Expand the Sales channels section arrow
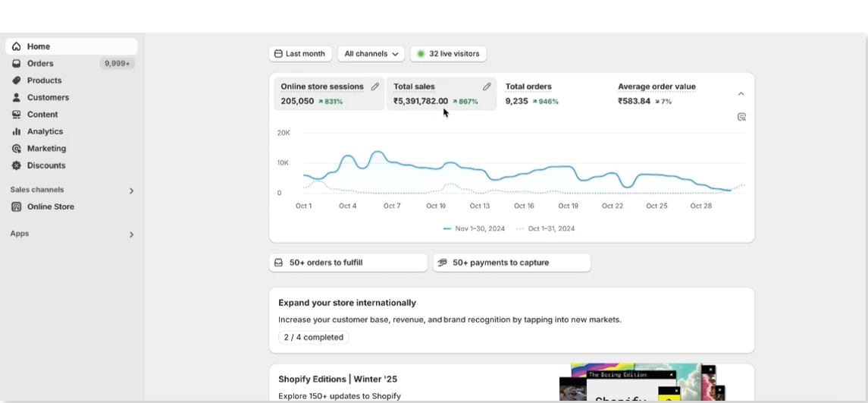This screenshot has height=403, width=868. click(131, 190)
